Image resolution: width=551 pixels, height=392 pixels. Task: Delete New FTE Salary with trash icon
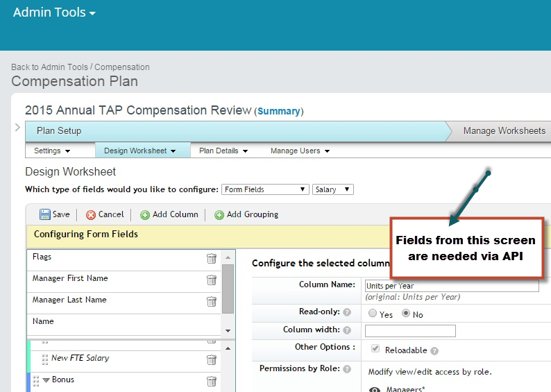point(212,359)
